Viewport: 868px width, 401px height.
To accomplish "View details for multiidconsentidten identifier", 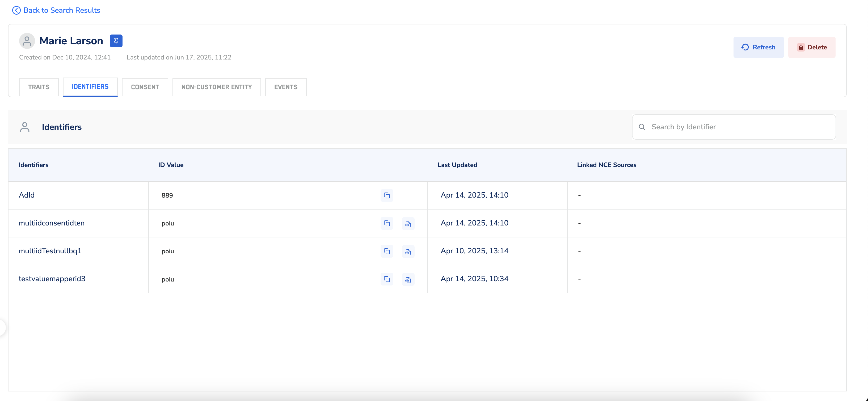I will point(408,224).
